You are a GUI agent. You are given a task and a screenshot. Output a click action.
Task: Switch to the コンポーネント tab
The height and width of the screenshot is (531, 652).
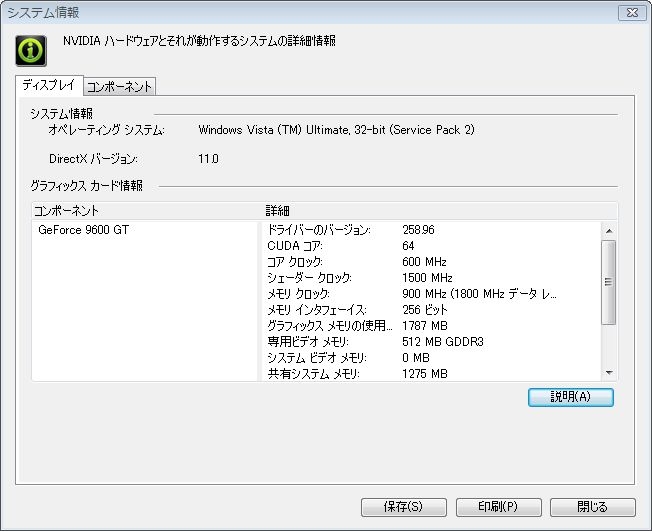[x=119, y=86]
